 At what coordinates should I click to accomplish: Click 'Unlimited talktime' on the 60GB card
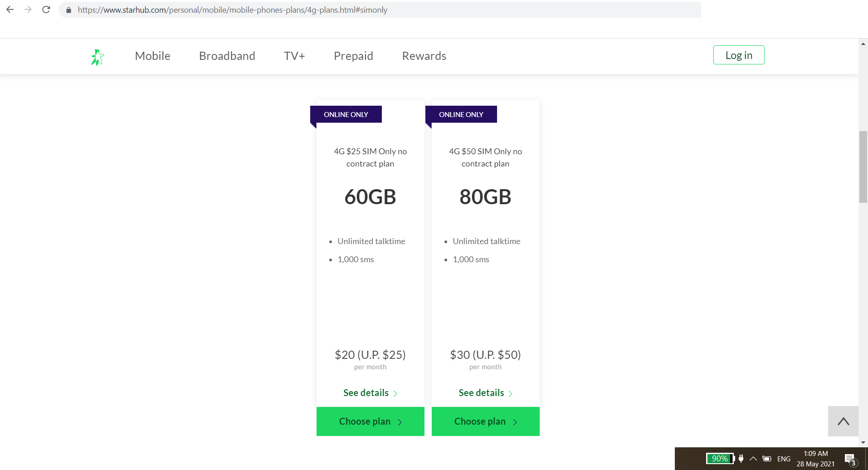click(x=371, y=241)
